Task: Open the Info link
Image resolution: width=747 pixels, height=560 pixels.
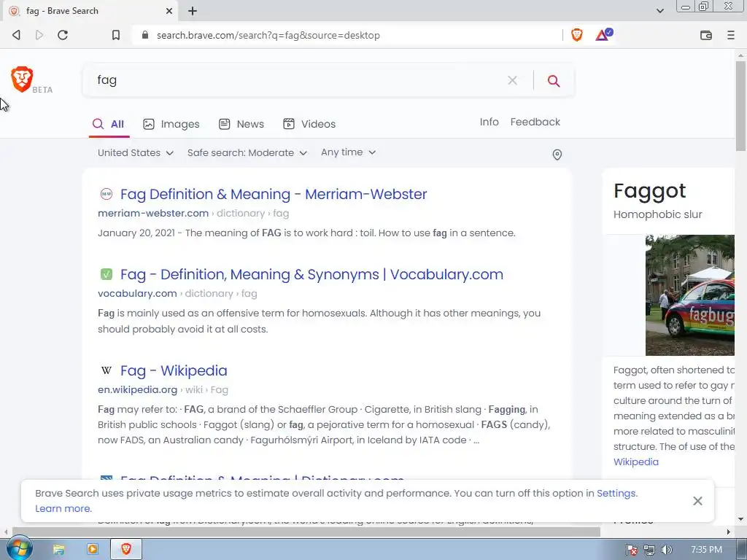Action: point(489,122)
